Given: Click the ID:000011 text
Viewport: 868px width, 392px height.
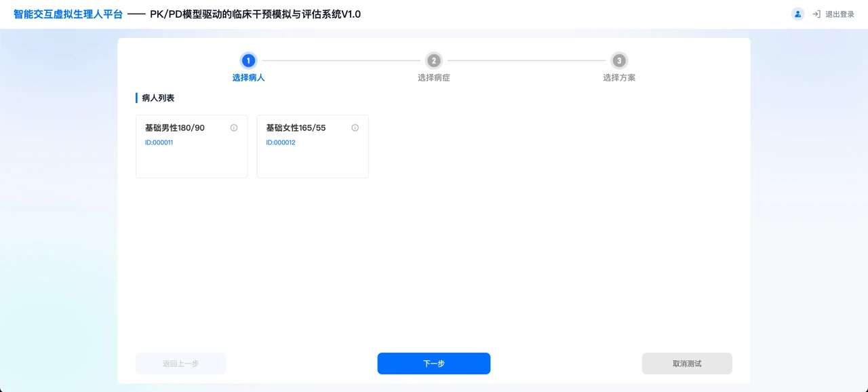Looking at the screenshot, I should tap(159, 143).
